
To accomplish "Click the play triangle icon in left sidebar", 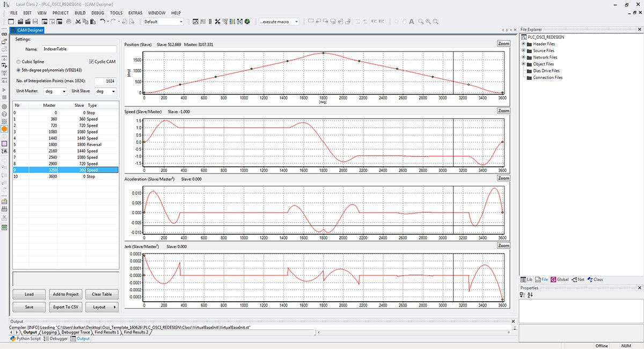I will (4, 89).
